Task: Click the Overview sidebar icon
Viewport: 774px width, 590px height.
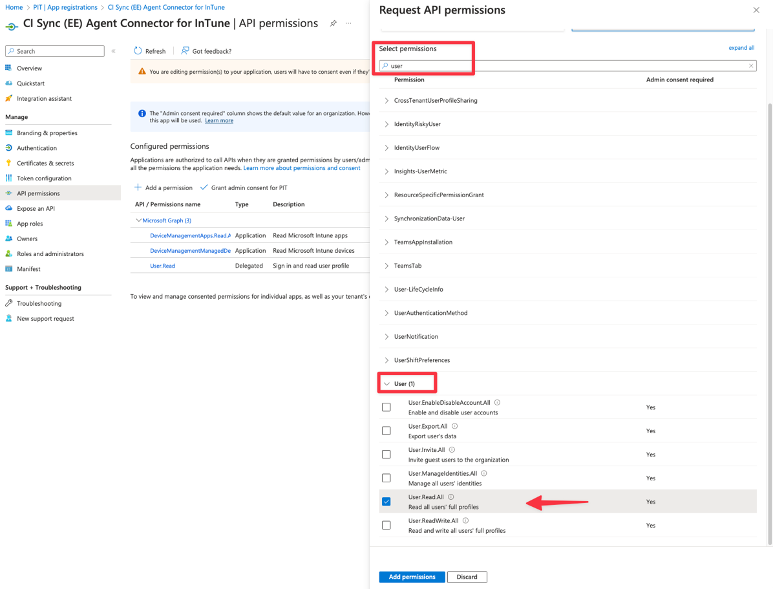Action: (x=8, y=68)
